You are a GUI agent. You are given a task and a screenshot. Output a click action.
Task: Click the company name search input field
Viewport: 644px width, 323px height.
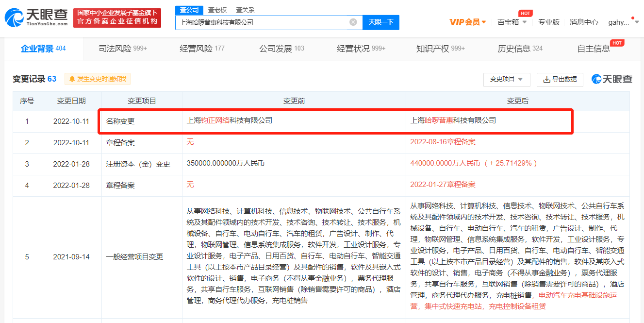267,22
